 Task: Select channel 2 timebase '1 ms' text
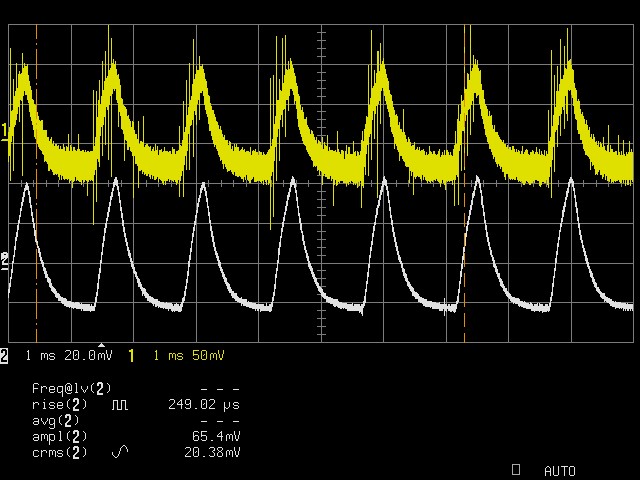[40, 356]
